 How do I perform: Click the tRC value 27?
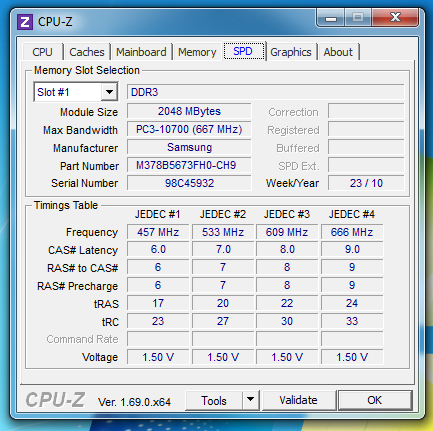click(x=223, y=321)
